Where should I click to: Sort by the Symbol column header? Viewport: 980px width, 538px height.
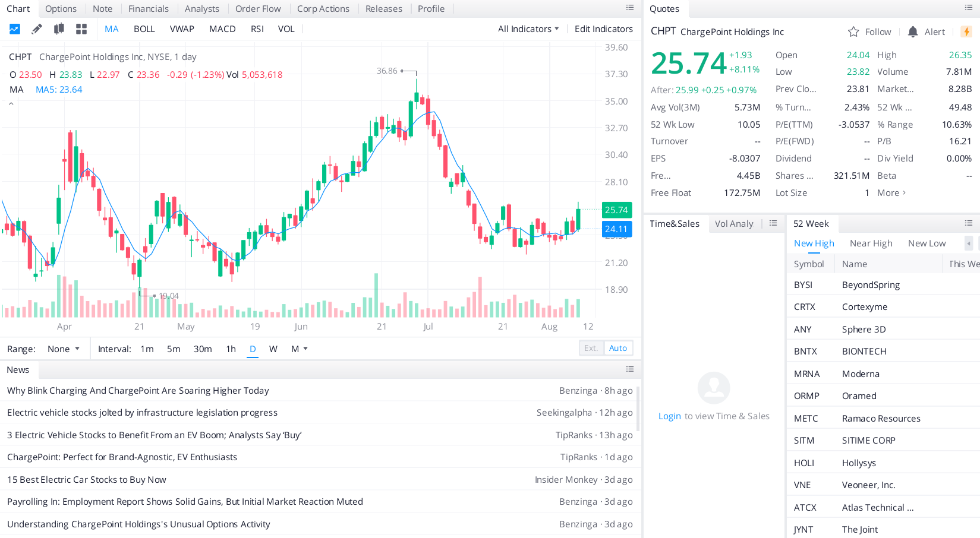809,264
